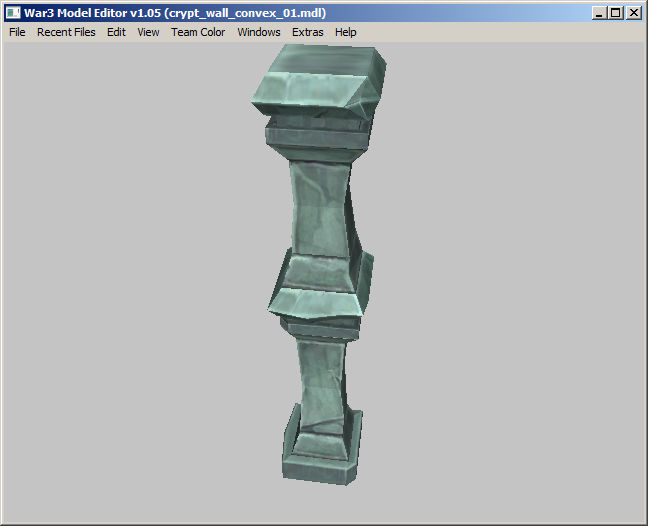
Task: Click the crypt wall pillar model in viewport
Action: pyautogui.click(x=320, y=264)
